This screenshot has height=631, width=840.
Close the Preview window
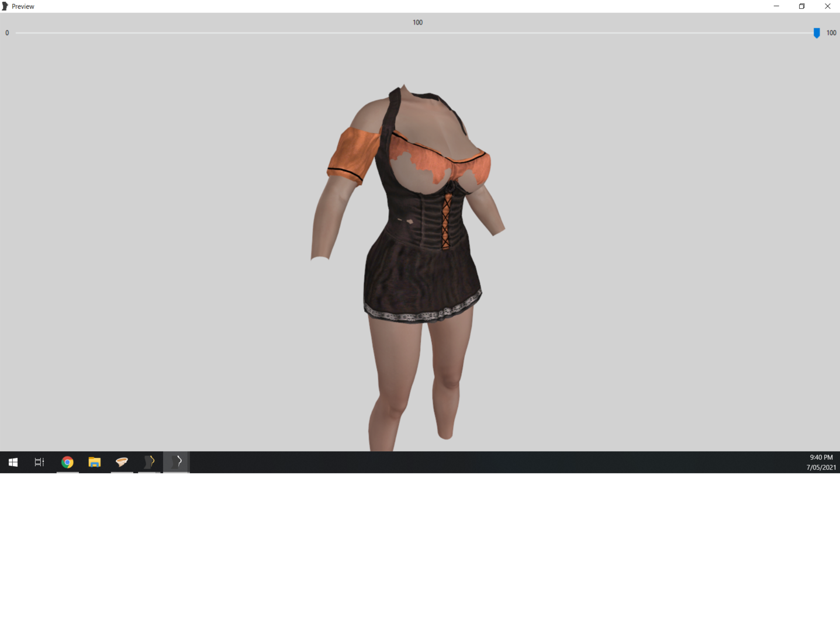[x=827, y=6]
